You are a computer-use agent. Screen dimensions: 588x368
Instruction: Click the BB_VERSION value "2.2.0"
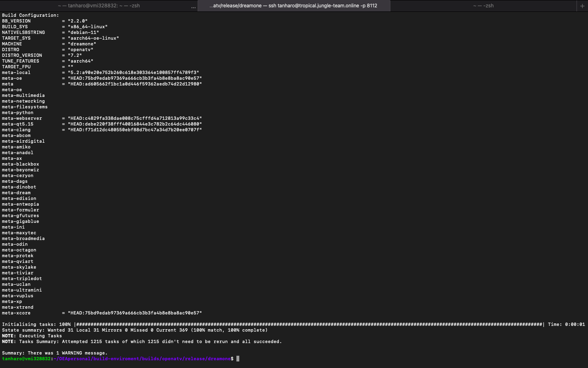(78, 21)
